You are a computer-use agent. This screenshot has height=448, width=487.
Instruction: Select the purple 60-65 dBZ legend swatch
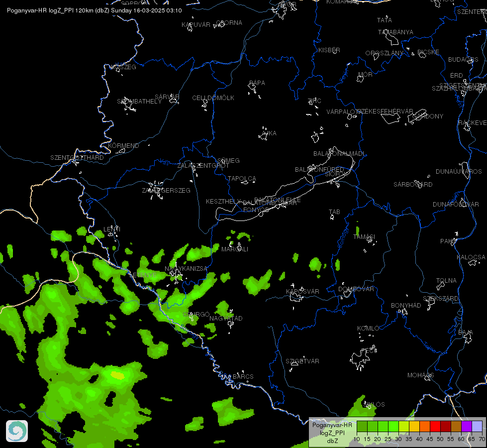tap(467, 426)
